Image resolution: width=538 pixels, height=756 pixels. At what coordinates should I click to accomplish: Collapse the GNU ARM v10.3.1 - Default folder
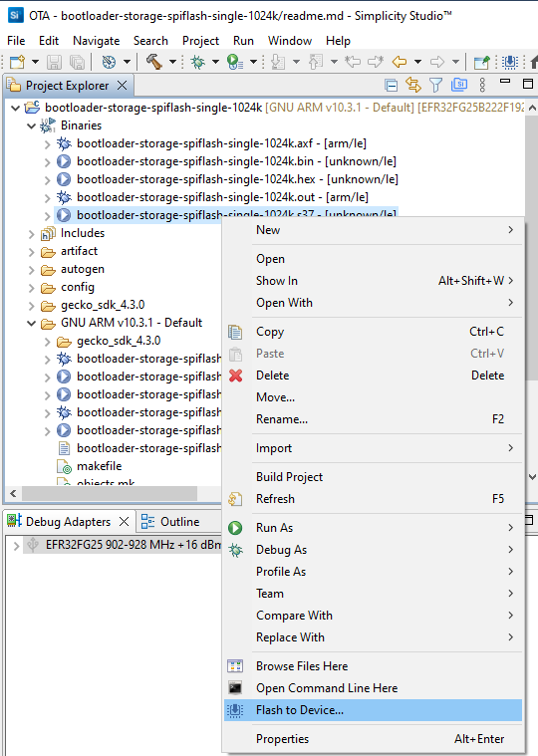pyautogui.click(x=31, y=324)
